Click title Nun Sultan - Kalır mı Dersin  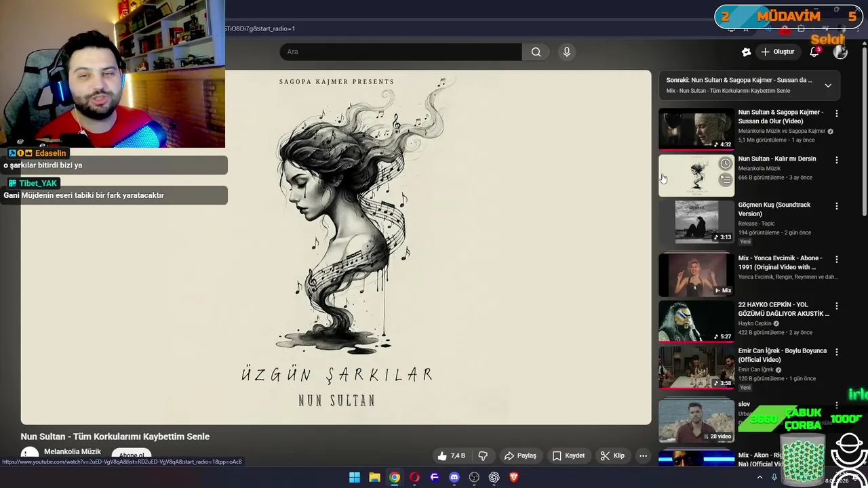[x=777, y=159]
